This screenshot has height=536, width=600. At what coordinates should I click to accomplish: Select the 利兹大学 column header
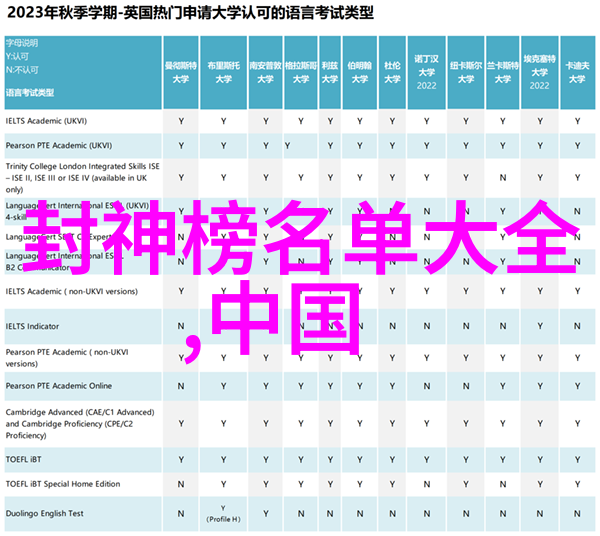click(x=330, y=72)
